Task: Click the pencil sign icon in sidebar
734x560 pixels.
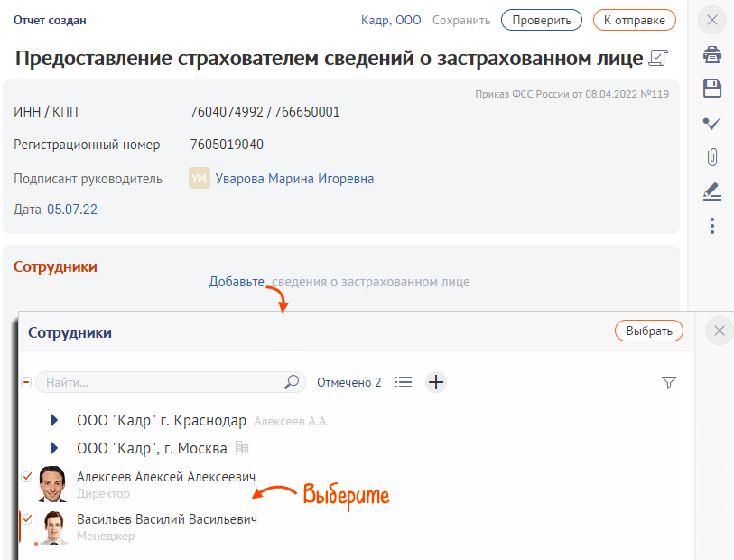Action: pos(712,191)
